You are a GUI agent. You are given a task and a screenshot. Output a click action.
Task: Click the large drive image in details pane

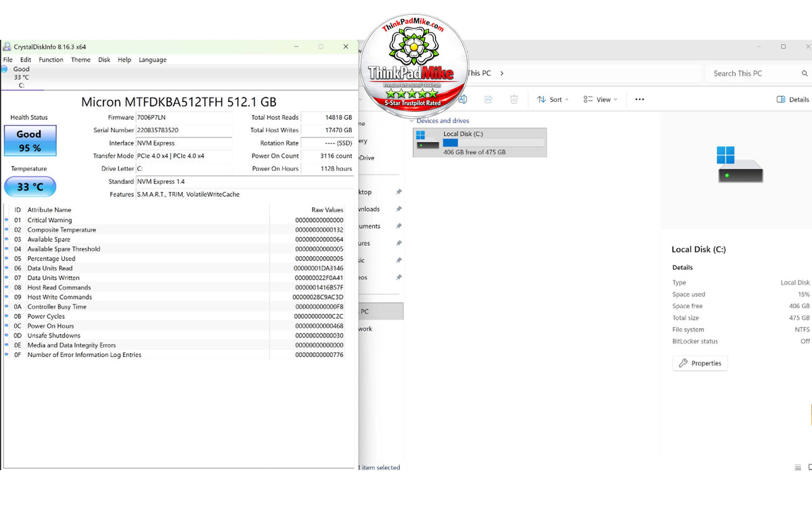point(740,164)
